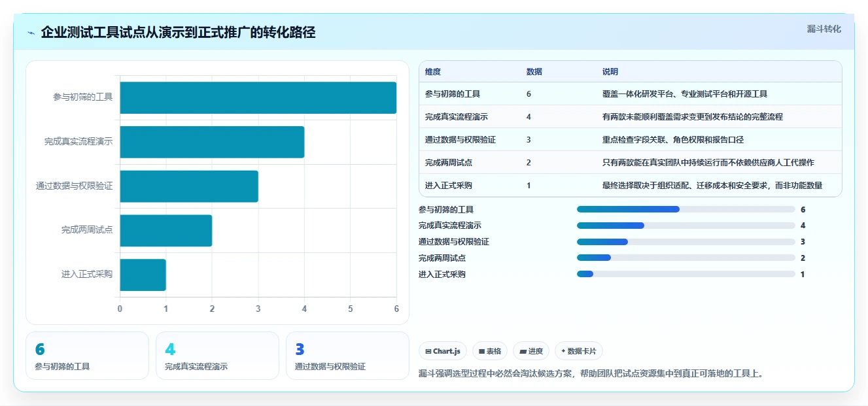The height and width of the screenshot is (406, 868).
Task: Click the 完成真实流程演示 bar in the chart
Action: tap(212, 142)
